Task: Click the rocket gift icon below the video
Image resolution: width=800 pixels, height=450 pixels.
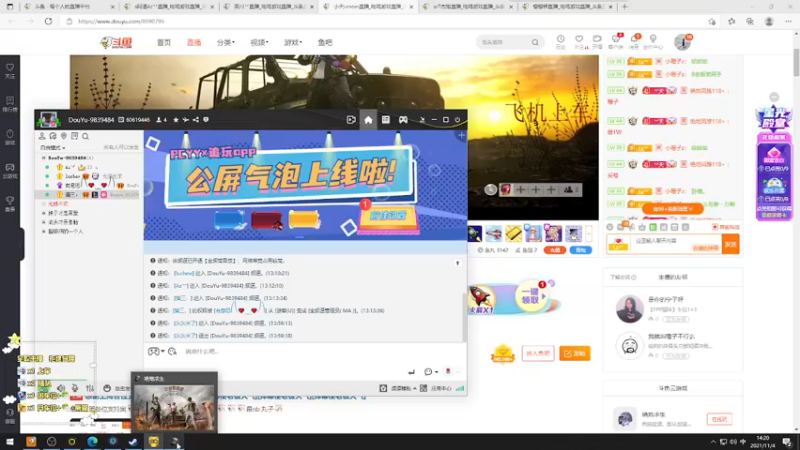Action: [474, 234]
